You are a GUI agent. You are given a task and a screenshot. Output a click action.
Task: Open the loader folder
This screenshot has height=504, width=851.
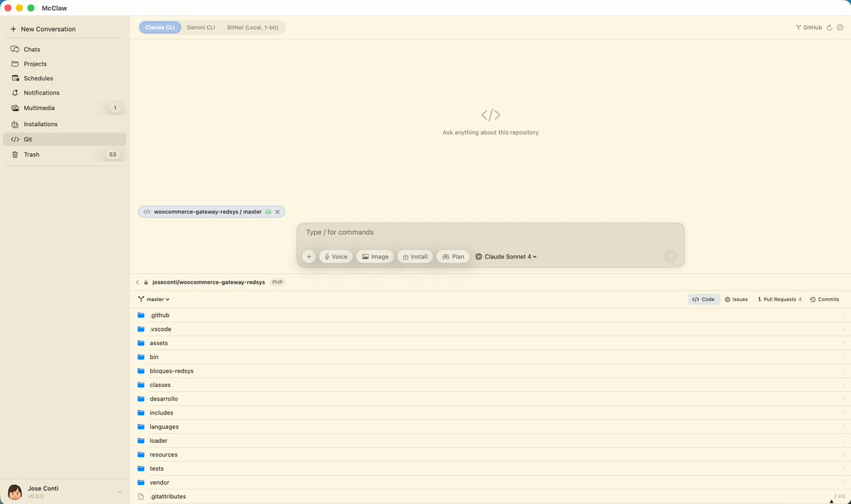(x=490, y=441)
